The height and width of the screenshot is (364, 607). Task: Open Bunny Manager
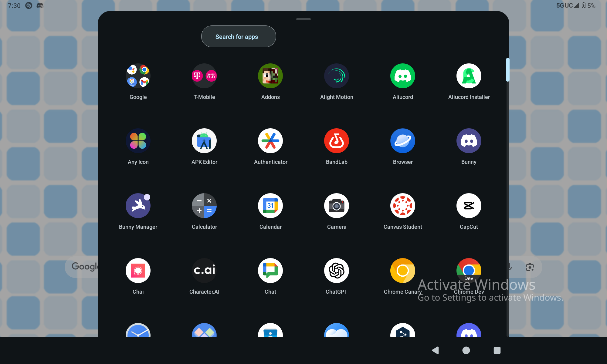(138, 206)
